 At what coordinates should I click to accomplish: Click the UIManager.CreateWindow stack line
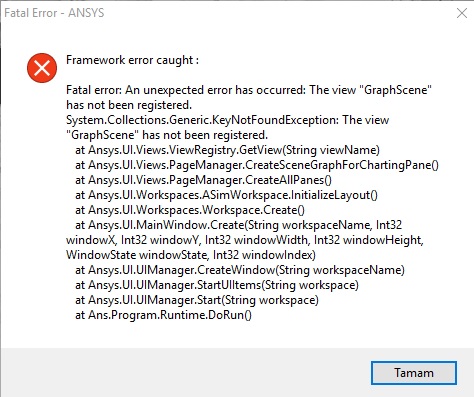point(240,270)
